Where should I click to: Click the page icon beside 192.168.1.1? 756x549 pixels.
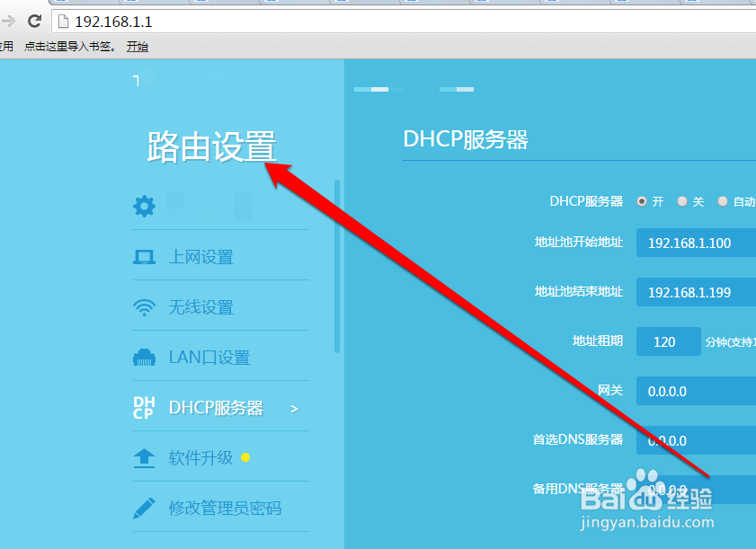[x=63, y=22]
